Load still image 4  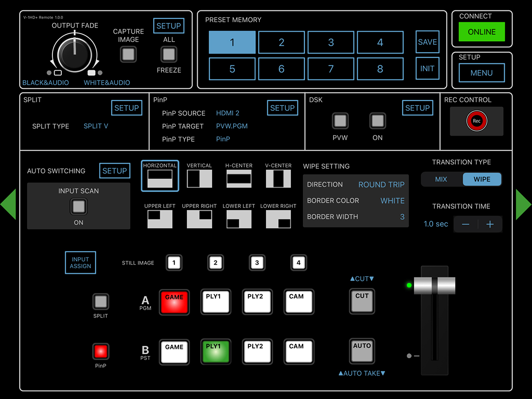click(x=298, y=263)
